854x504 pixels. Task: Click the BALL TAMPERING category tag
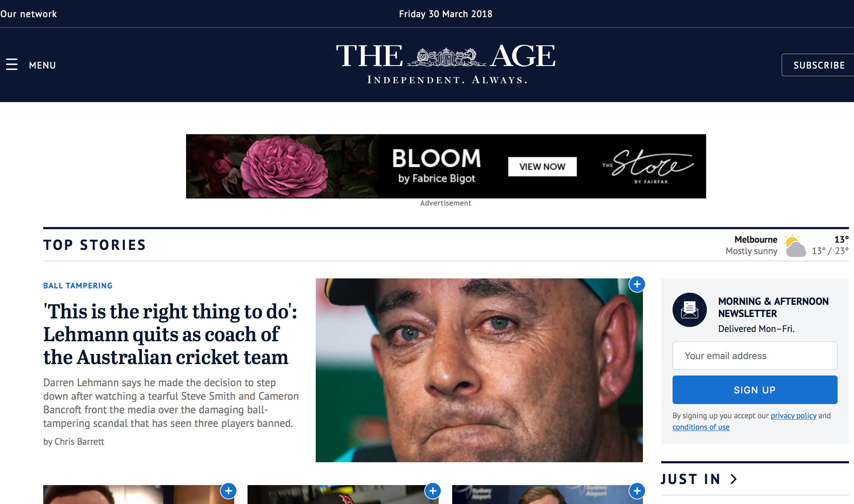(x=78, y=286)
